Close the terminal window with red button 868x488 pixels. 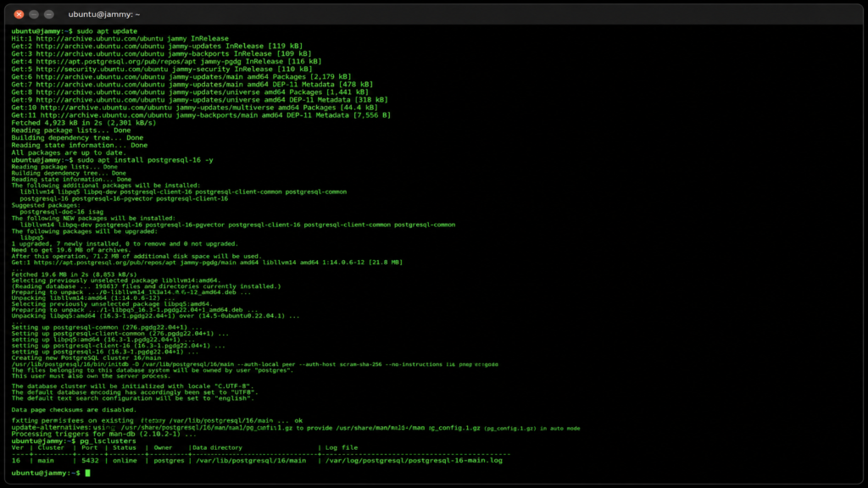19,14
